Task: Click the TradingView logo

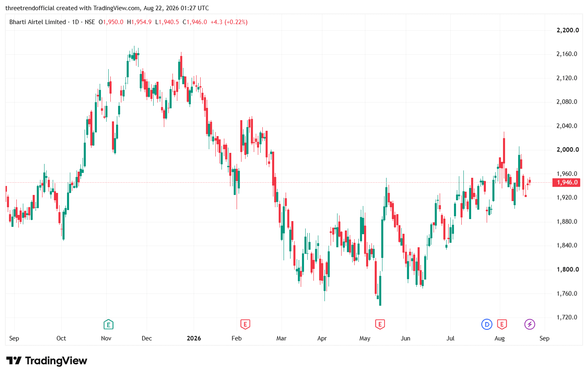Action: pos(47,360)
